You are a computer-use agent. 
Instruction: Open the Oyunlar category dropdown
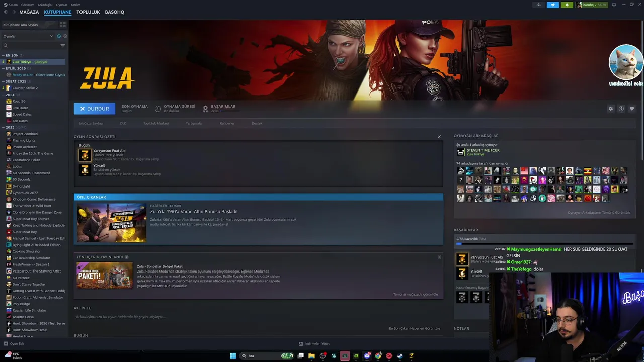pyautogui.click(x=28, y=36)
